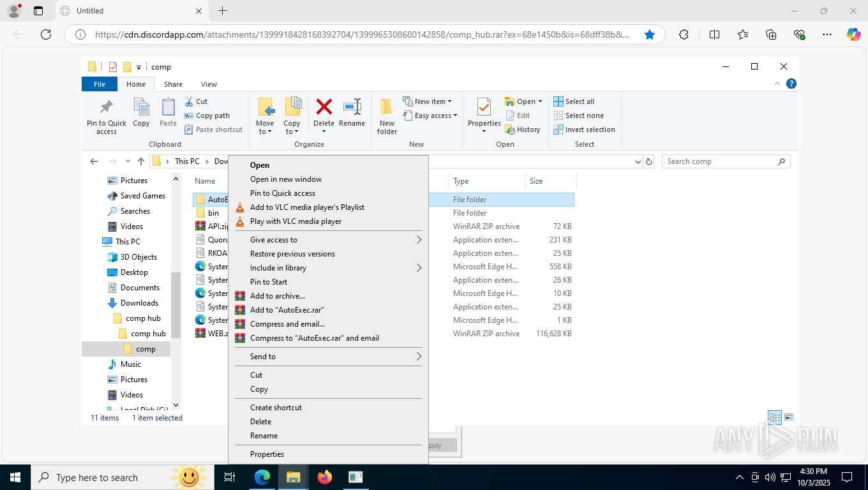Screen dimensions: 868x490
Task: Collapse the ribbon with chevron arrow
Action: [777, 84]
